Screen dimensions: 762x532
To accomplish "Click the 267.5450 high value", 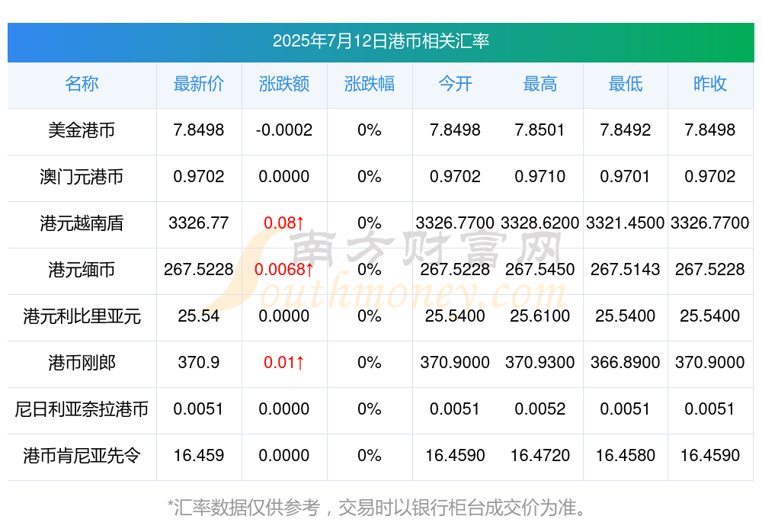I will coord(540,269).
